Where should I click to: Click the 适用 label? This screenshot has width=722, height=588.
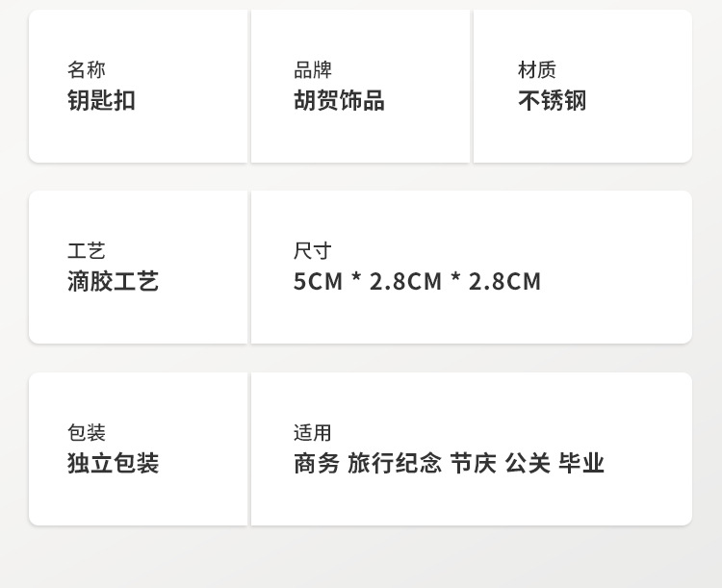coord(313,433)
